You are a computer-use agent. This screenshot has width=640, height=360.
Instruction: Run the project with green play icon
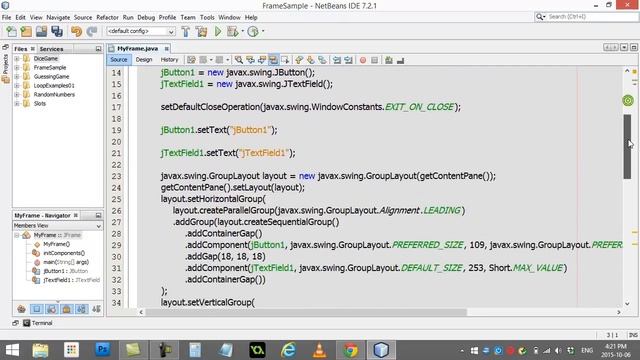point(218,31)
